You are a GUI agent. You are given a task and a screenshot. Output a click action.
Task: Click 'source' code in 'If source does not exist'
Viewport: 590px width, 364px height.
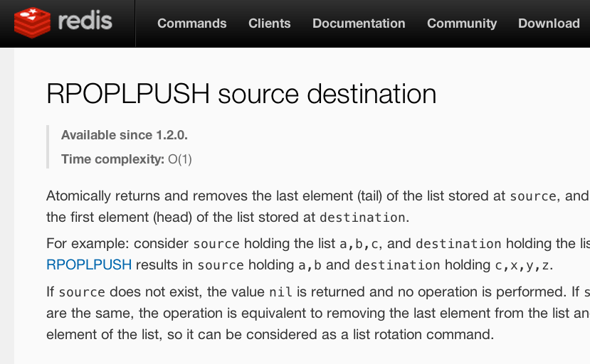tap(82, 292)
